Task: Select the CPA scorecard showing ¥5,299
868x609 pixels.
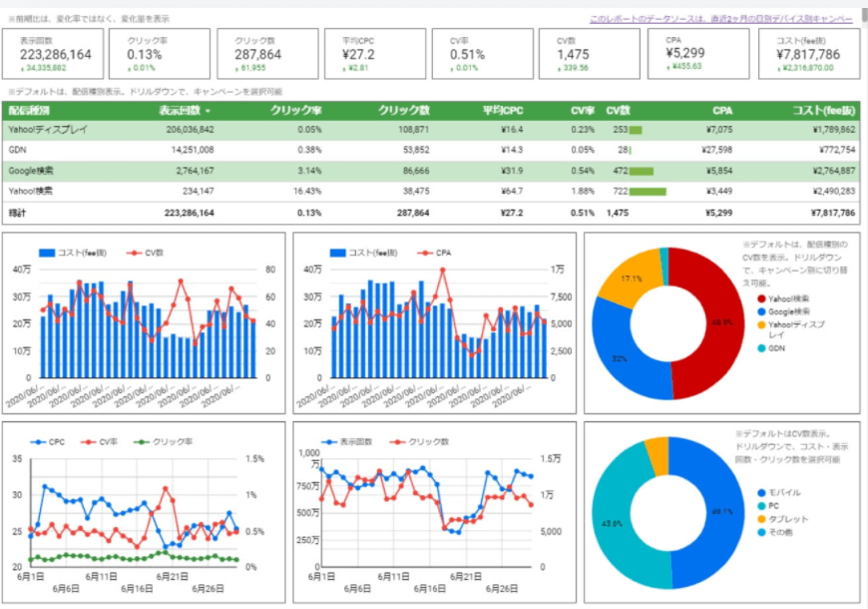Action: 698,54
